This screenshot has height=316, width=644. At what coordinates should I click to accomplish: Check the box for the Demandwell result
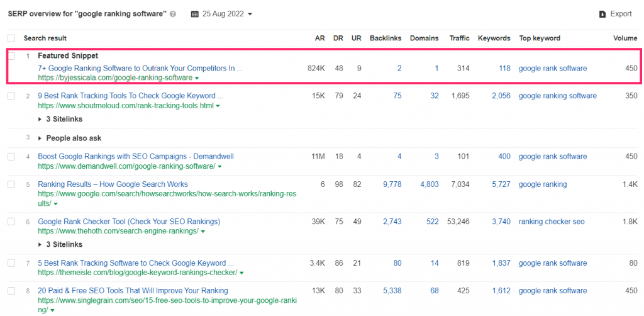coord(11,157)
